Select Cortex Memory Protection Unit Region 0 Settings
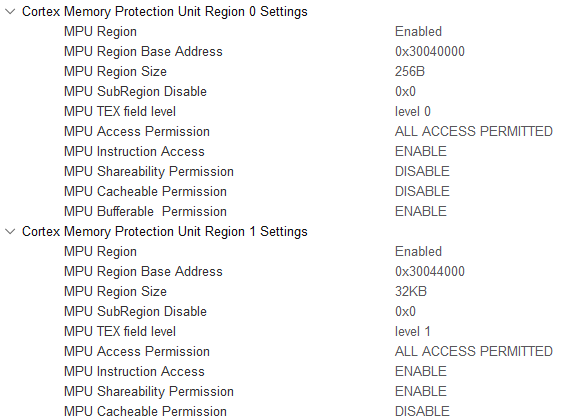 (x=165, y=11)
